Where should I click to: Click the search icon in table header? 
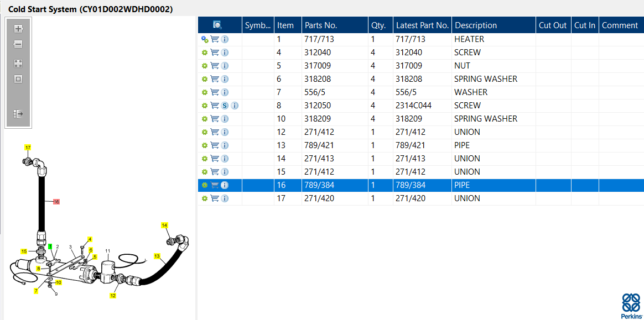coord(217,25)
